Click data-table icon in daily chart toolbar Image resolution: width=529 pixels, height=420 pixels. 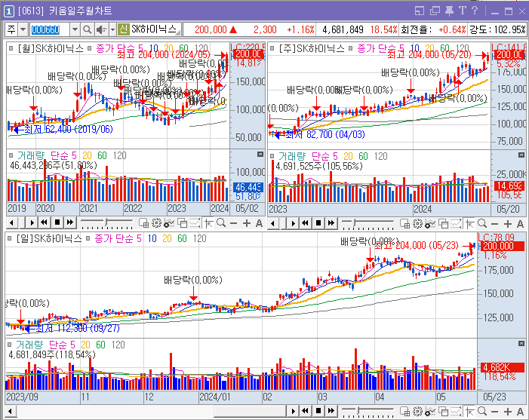[x=404, y=411]
